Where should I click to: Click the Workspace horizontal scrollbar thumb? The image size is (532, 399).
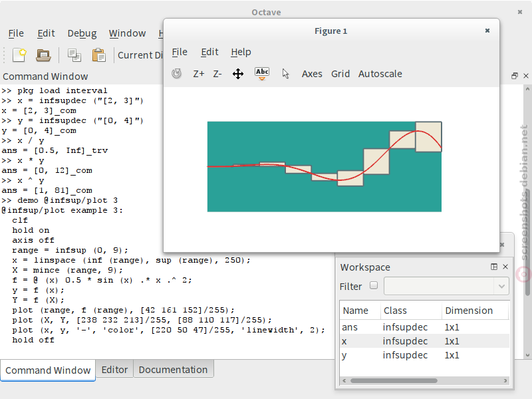coord(394,380)
